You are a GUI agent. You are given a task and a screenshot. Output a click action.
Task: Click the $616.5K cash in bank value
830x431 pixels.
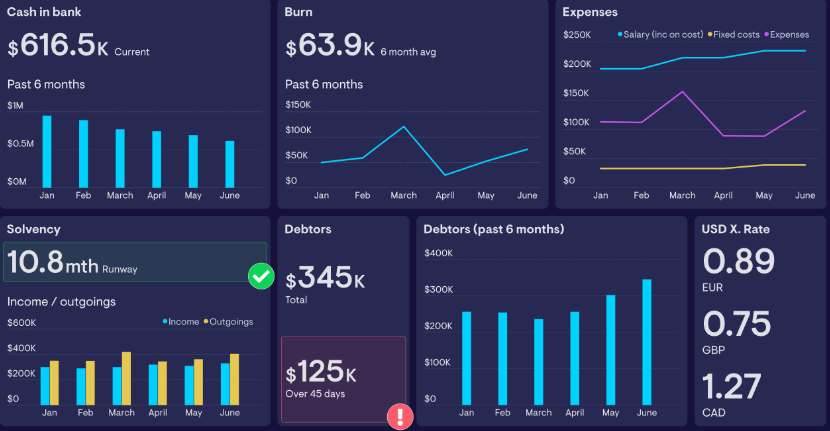58,45
